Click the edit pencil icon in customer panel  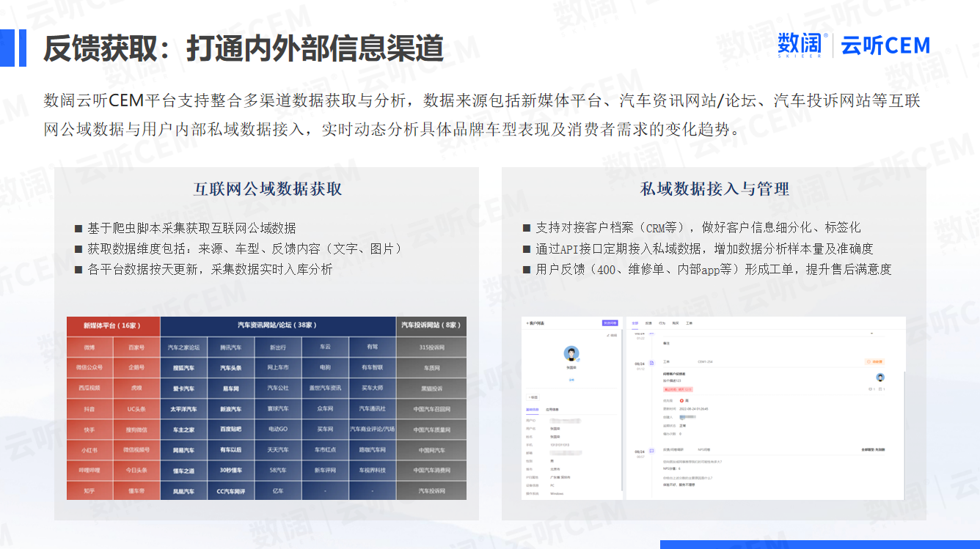[x=608, y=336]
